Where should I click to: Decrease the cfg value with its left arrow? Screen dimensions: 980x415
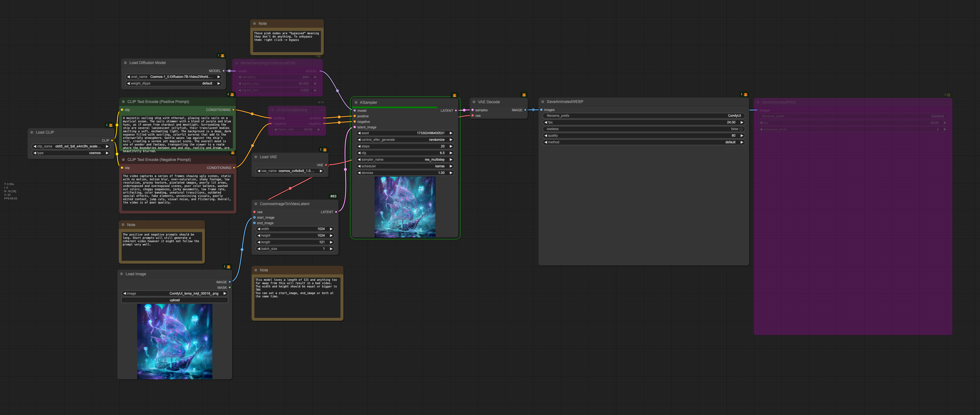[359, 153]
